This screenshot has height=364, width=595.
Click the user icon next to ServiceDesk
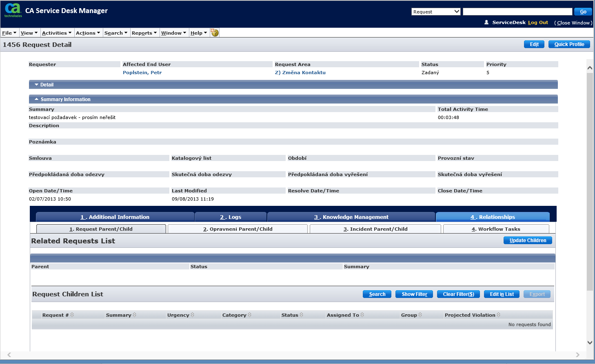point(486,22)
